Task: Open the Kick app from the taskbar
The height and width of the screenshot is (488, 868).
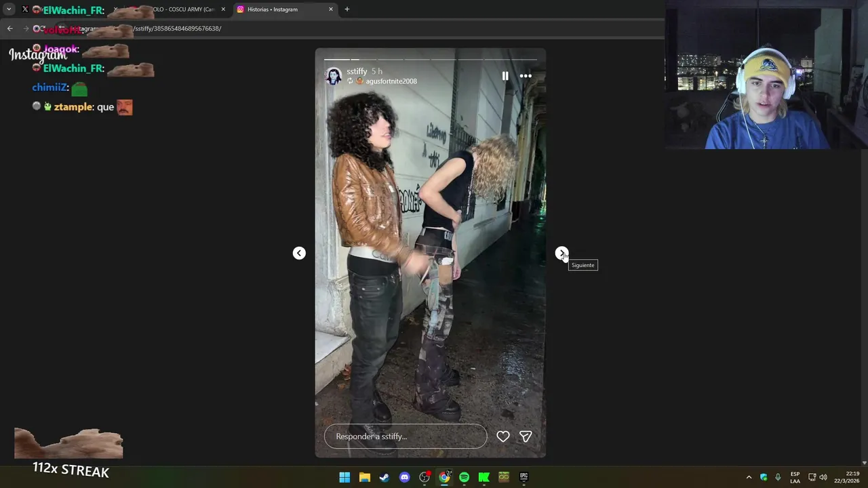Action: coord(484,477)
